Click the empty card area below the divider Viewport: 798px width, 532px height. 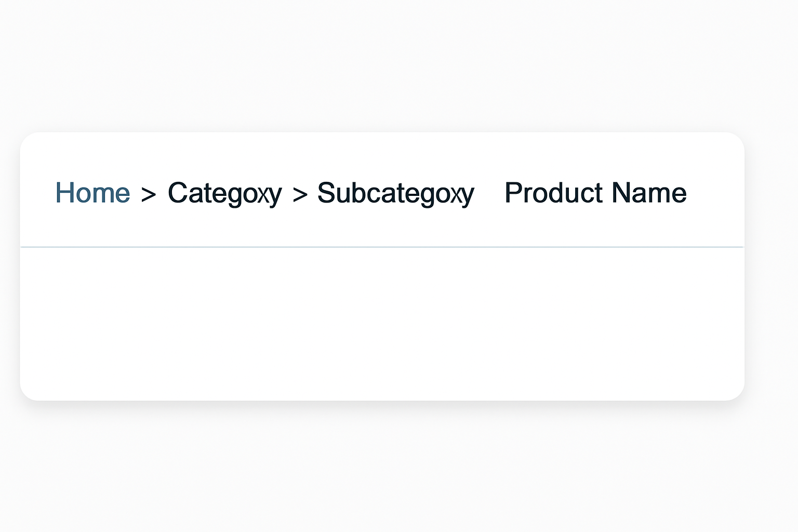click(x=382, y=322)
